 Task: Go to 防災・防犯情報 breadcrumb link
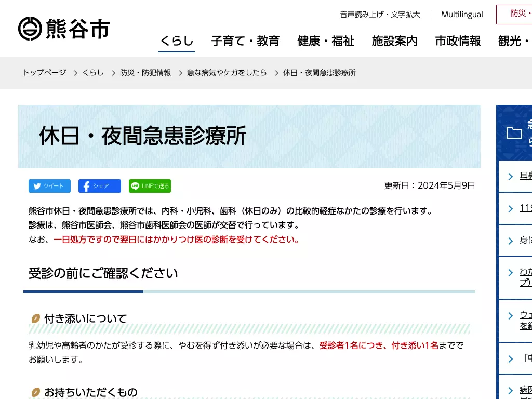[x=145, y=73]
